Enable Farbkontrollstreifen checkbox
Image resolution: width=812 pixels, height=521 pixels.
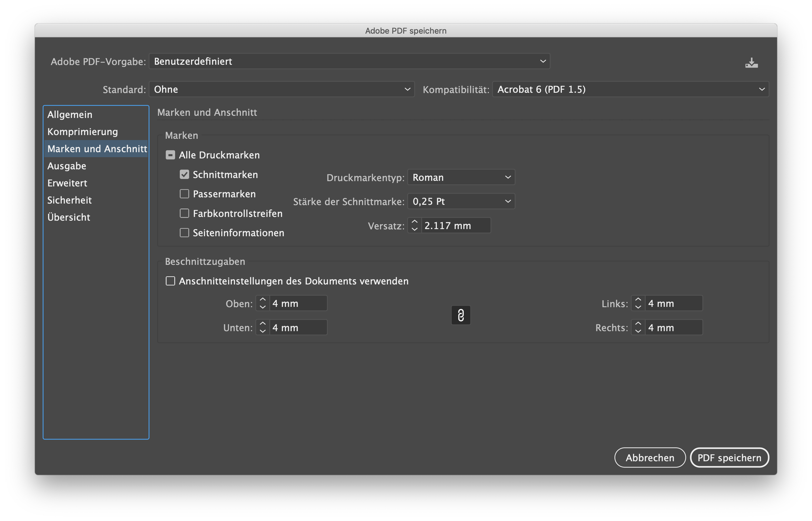coord(184,214)
